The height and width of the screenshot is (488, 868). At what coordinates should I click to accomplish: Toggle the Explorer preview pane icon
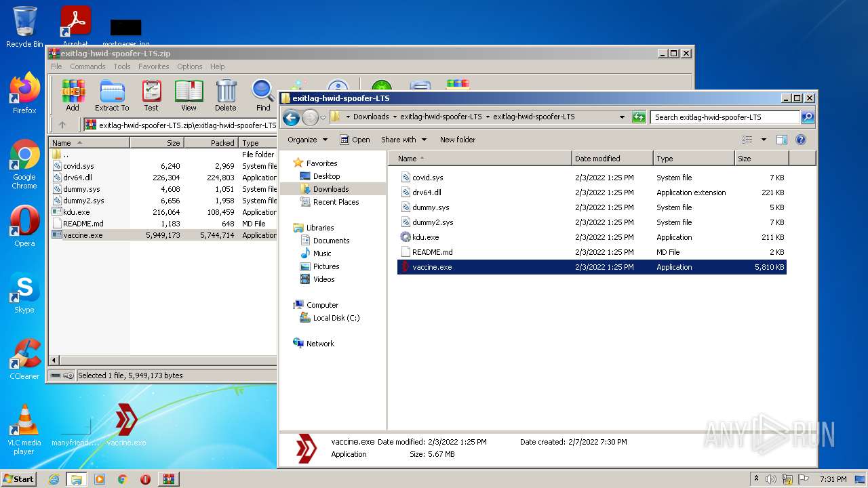[781, 140]
